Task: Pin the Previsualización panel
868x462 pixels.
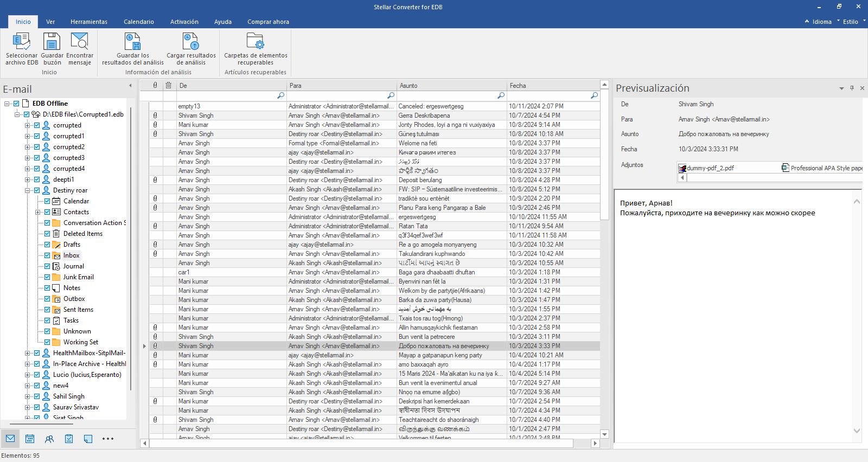Action: [x=852, y=88]
